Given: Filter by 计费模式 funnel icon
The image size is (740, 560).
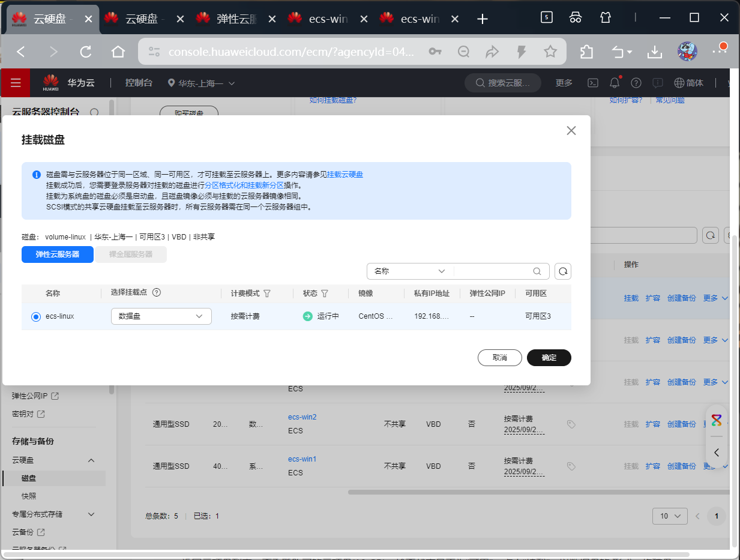Looking at the screenshot, I should tap(267, 294).
